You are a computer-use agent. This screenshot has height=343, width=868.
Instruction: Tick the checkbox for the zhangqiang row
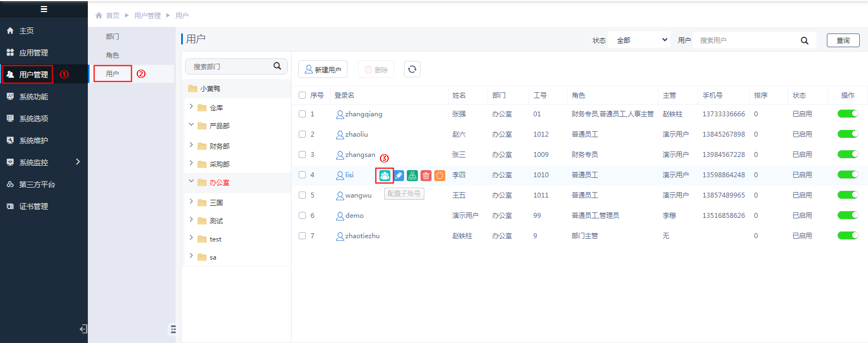coord(302,114)
